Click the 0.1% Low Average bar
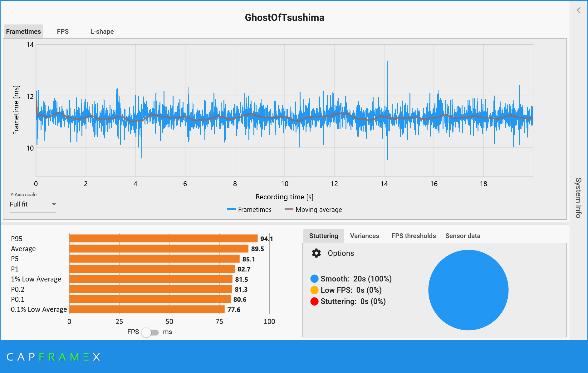 point(147,310)
